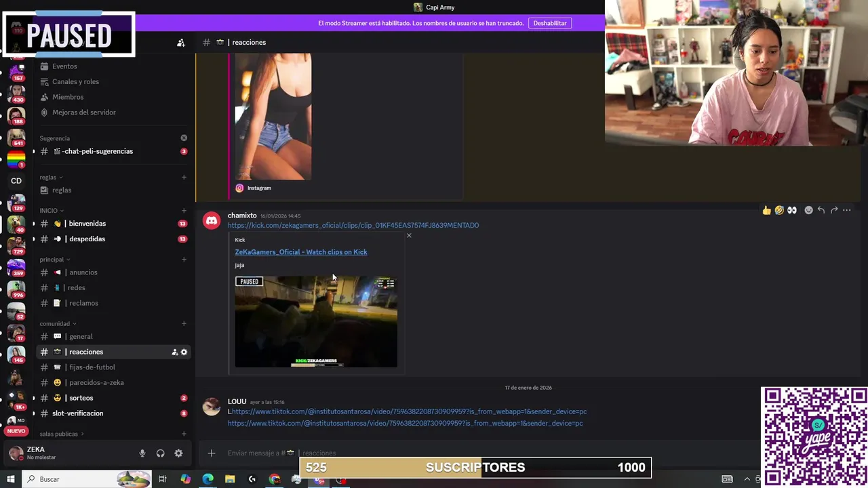Open reacciones channel settings gear

click(184, 352)
